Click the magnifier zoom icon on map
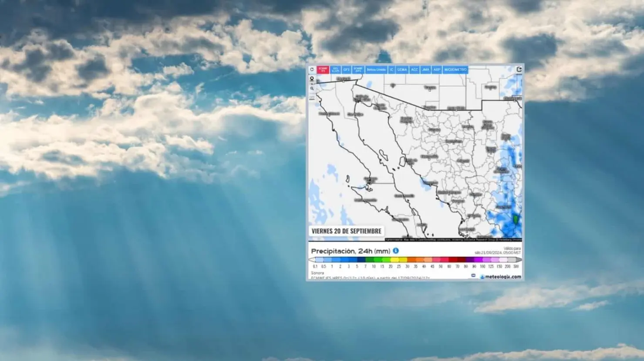Image resolution: width=644 pixels, height=361 pixels. tap(312, 89)
